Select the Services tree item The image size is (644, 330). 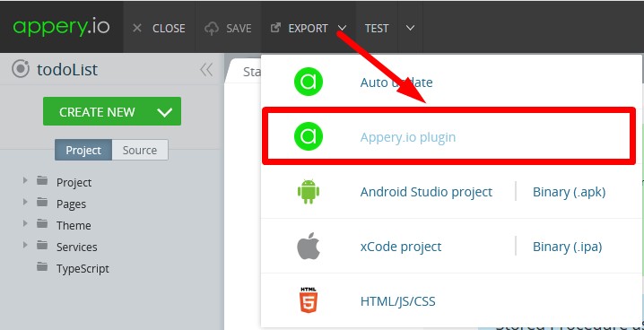tap(77, 247)
